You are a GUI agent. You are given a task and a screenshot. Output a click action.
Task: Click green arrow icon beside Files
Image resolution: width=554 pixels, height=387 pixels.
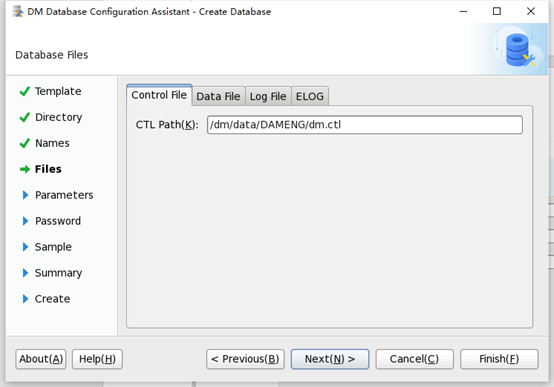click(x=25, y=169)
